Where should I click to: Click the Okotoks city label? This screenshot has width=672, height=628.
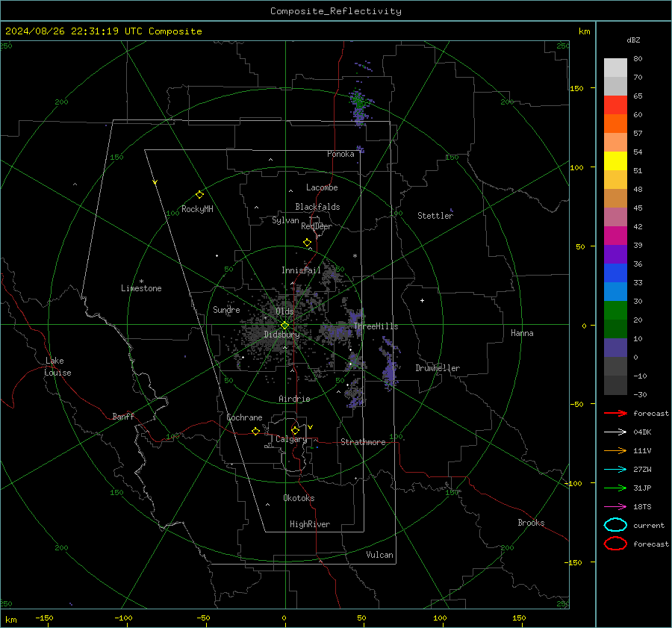(x=299, y=498)
